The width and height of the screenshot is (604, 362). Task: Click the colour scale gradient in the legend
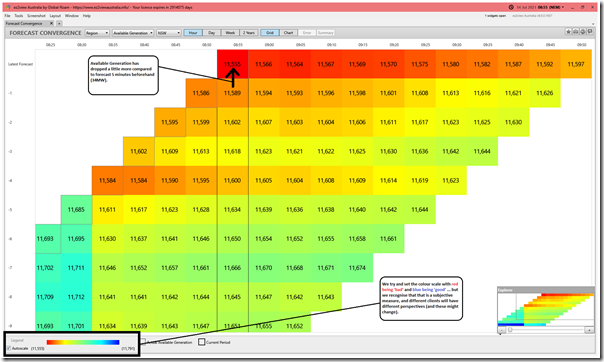pyautogui.click(x=83, y=342)
